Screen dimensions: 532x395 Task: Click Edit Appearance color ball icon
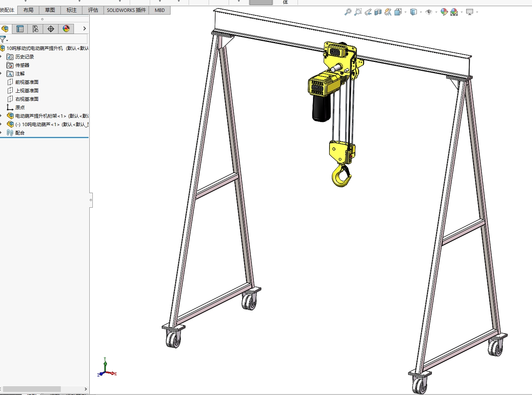tap(444, 12)
